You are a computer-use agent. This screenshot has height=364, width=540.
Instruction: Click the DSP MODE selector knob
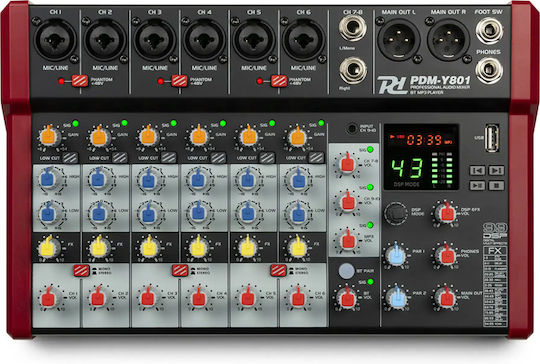pyautogui.click(x=395, y=213)
